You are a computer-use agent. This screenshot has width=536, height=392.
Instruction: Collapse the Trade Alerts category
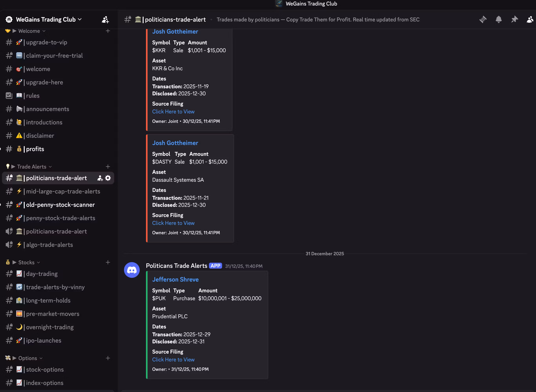tap(32, 167)
